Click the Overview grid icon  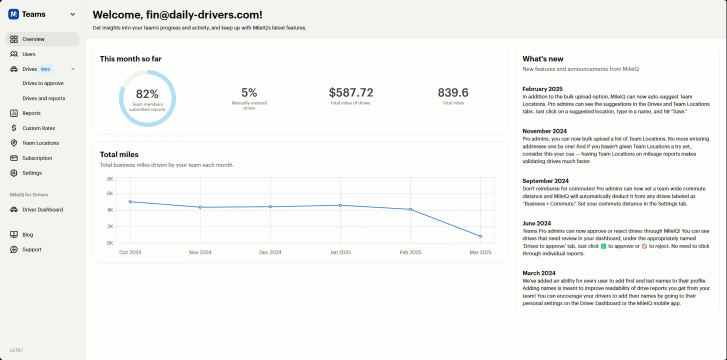14,39
